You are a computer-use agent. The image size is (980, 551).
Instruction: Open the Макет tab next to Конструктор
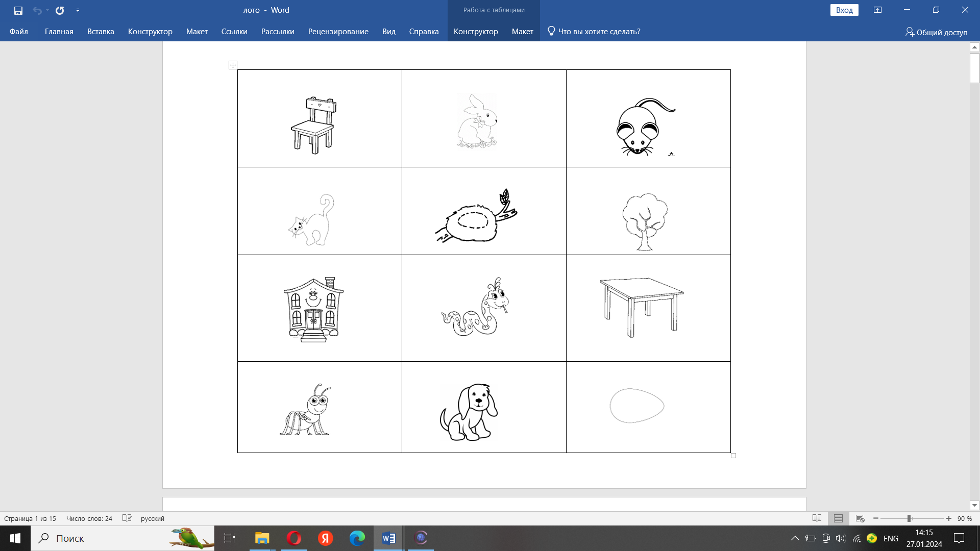(197, 32)
